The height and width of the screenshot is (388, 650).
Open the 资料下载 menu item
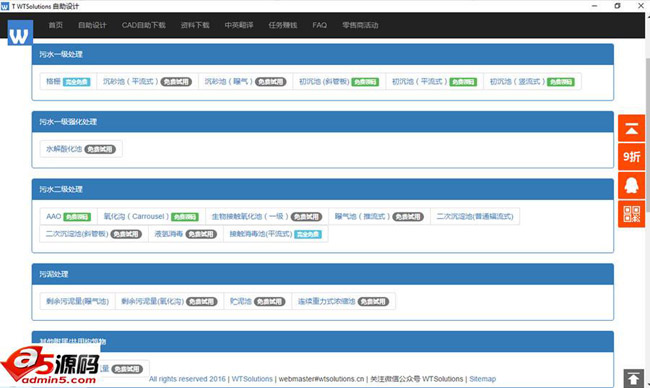point(195,25)
